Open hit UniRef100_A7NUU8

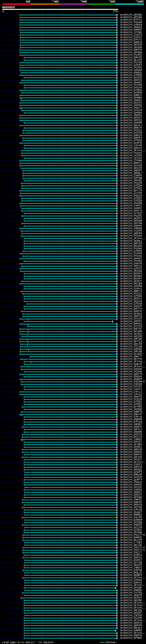(x=131, y=25)
